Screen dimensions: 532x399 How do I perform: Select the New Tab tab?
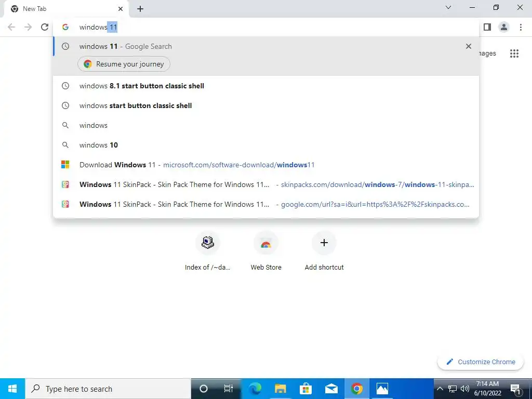(66, 9)
